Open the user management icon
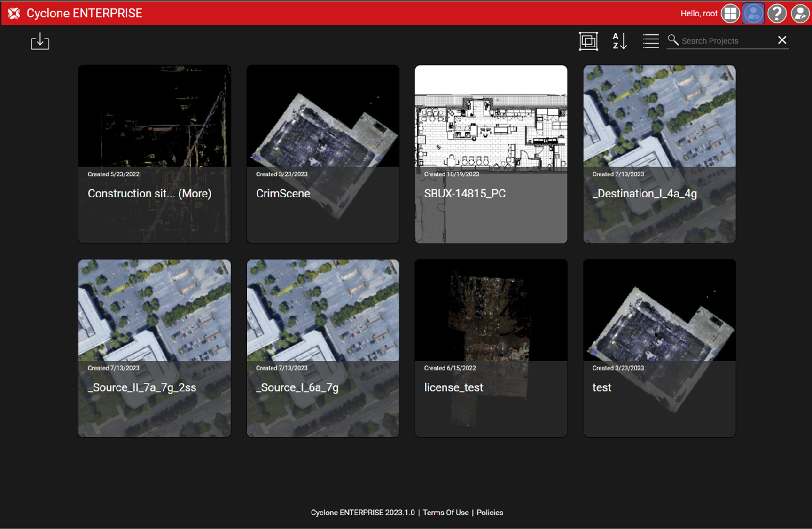The image size is (812, 529). pos(753,14)
